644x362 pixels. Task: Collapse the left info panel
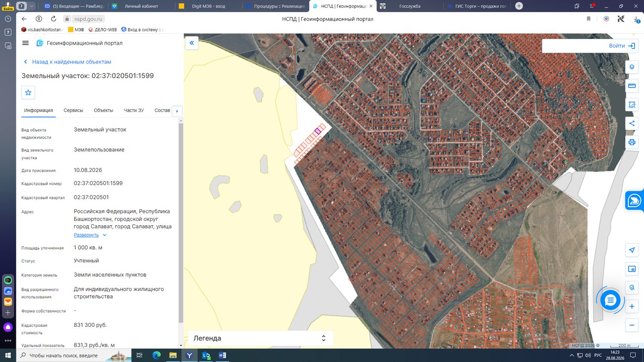tap(192, 43)
